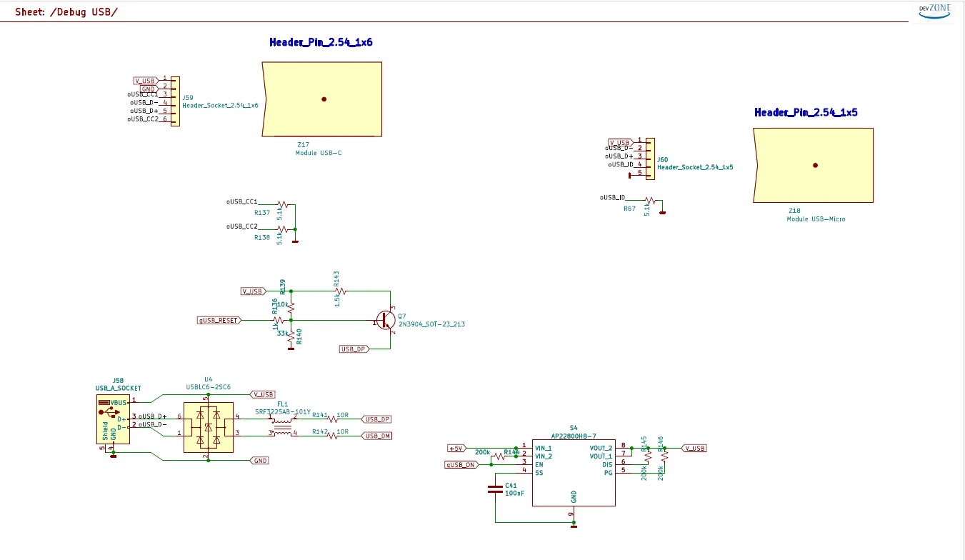Select the R140 33k resistor symbol
Screen dimensions: 965x560
tap(291, 338)
